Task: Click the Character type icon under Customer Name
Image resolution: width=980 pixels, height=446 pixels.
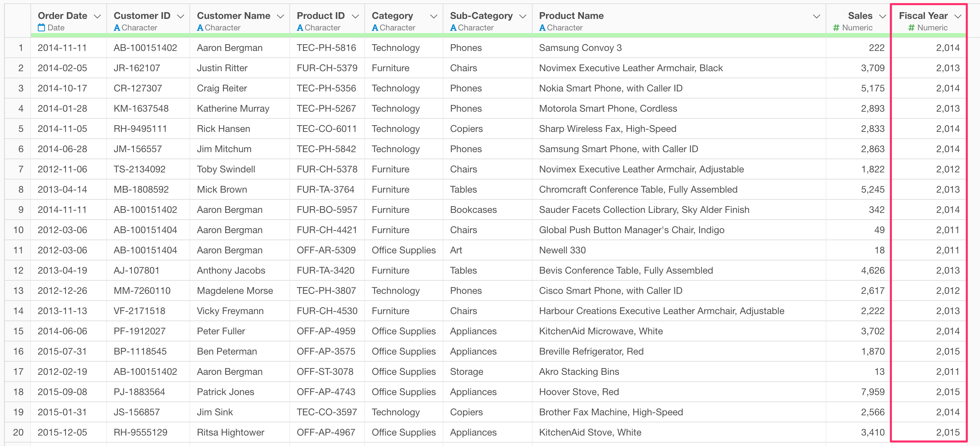Action: [x=200, y=28]
